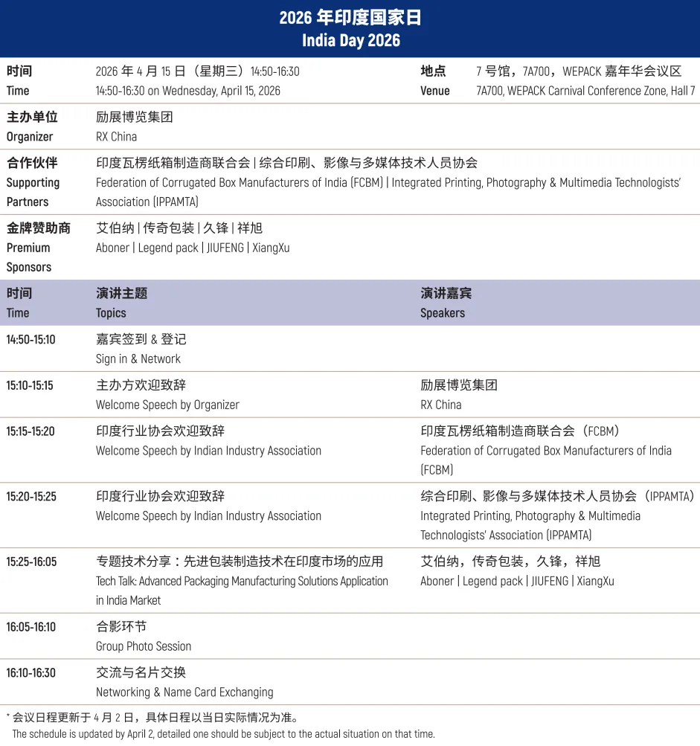The width and height of the screenshot is (700, 746).
Task: Click 'RX China' in the Organizer row
Action: pyautogui.click(x=116, y=137)
